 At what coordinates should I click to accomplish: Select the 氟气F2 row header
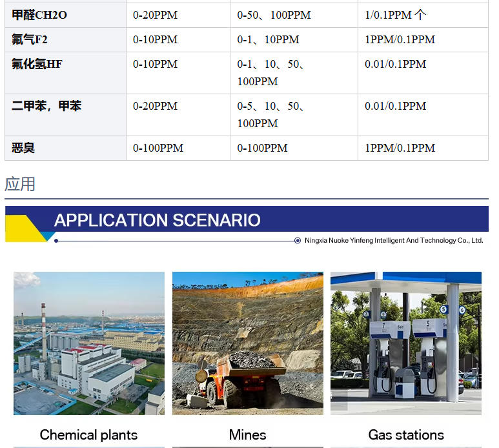30,39
